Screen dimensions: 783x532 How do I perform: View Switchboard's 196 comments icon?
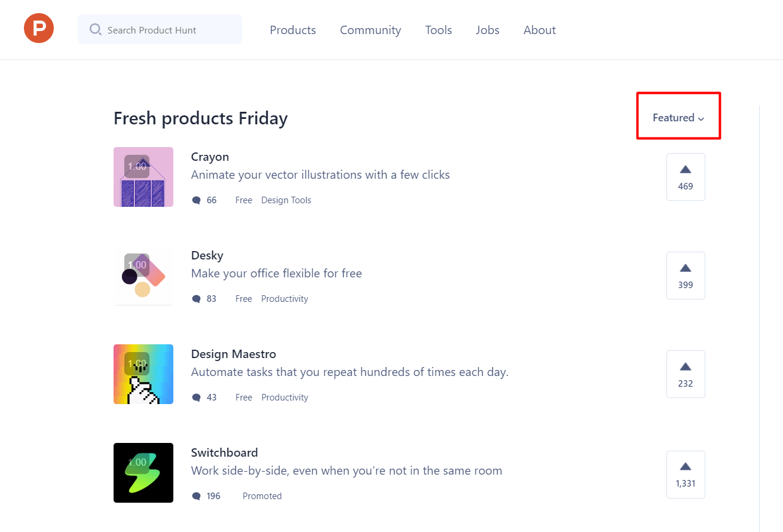pyautogui.click(x=196, y=496)
